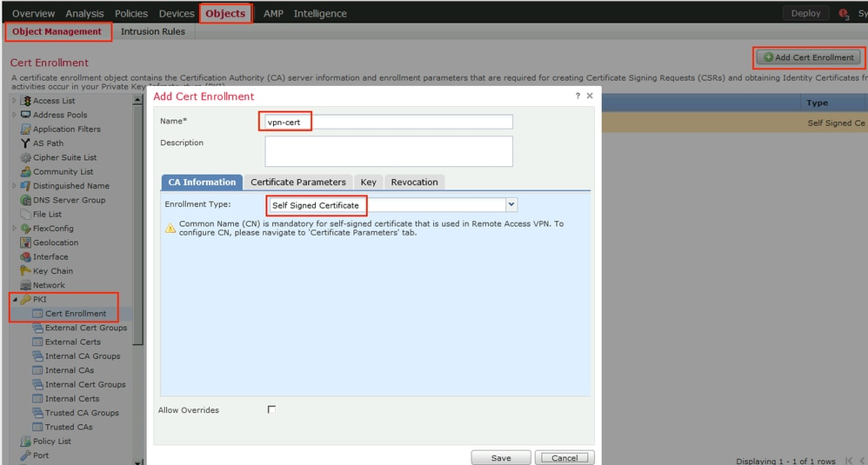
Task: Click the DNS Server Group icon
Action: (25, 200)
